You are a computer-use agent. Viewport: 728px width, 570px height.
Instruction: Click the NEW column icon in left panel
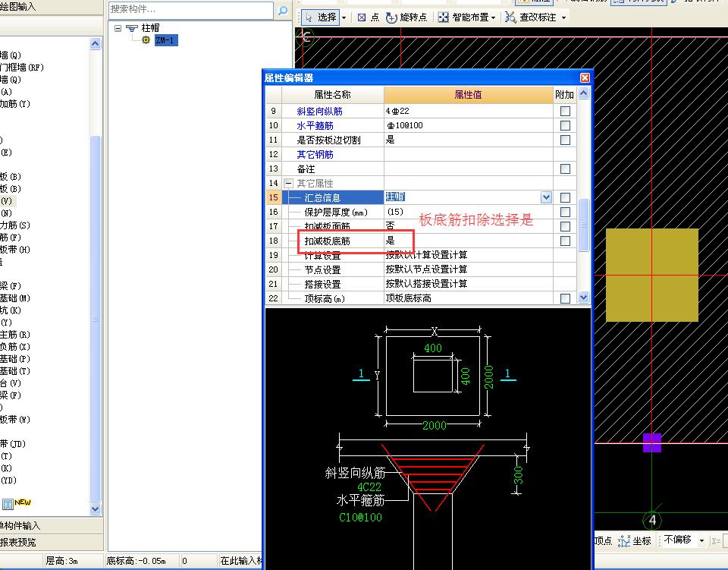[x=16, y=503]
